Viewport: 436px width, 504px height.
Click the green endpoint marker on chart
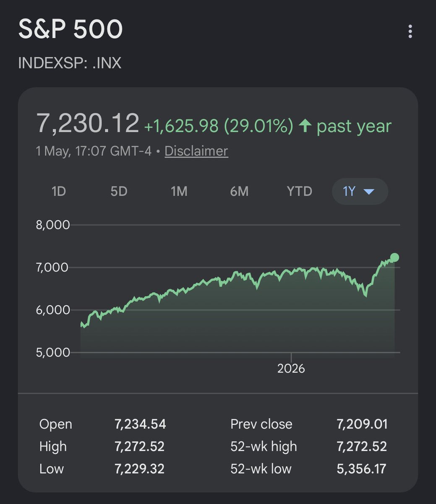(394, 257)
